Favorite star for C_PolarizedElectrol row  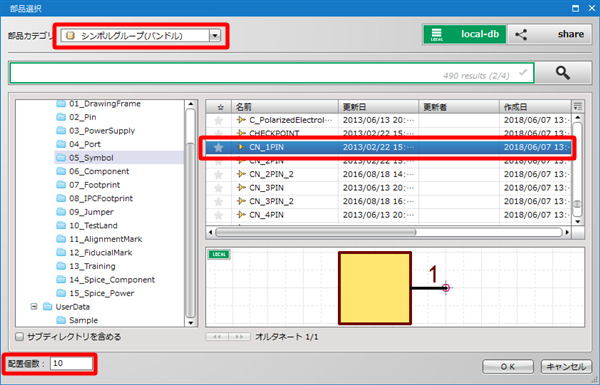(x=218, y=121)
